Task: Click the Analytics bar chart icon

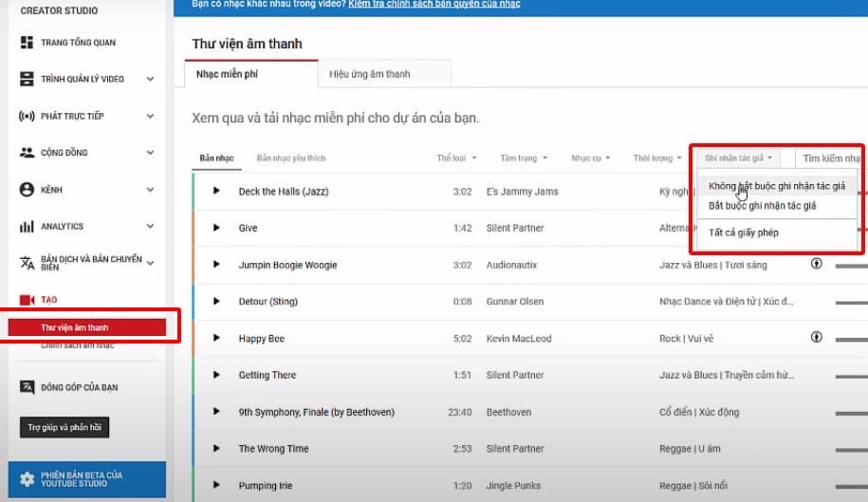Action: tap(27, 227)
